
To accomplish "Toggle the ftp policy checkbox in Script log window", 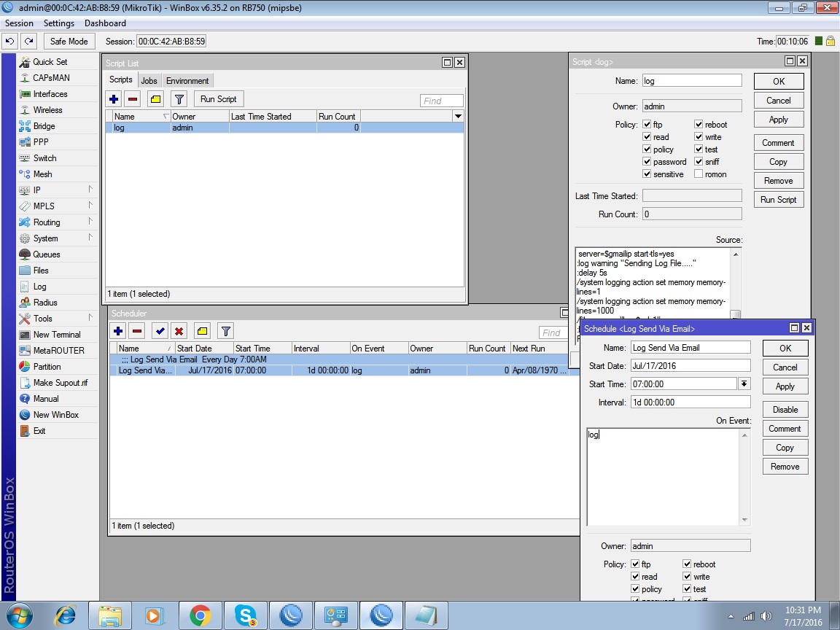I will click(x=647, y=124).
